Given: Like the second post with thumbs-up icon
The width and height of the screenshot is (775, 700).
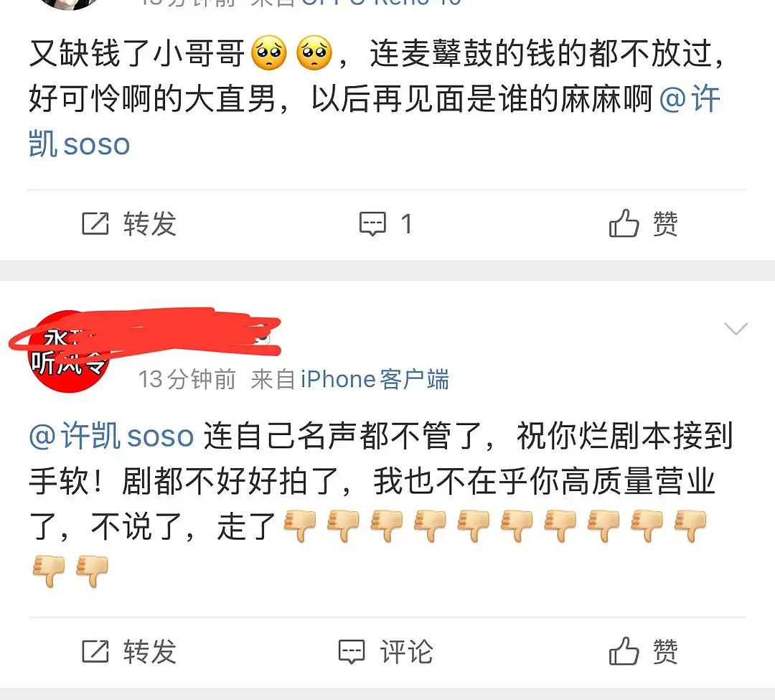Looking at the screenshot, I should (624, 650).
